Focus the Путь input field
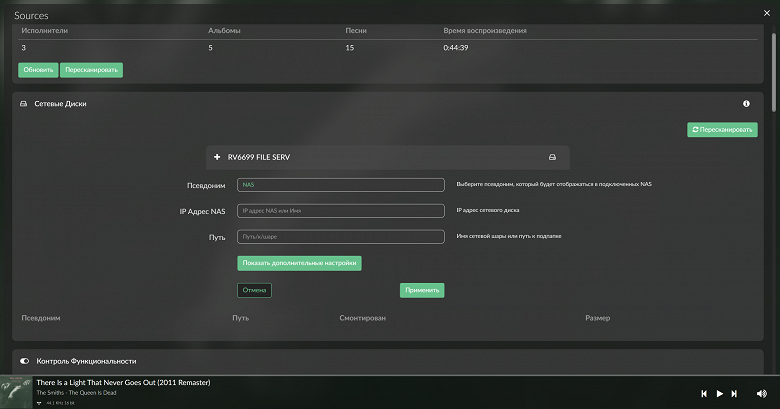The width and height of the screenshot is (780, 409). point(341,236)
